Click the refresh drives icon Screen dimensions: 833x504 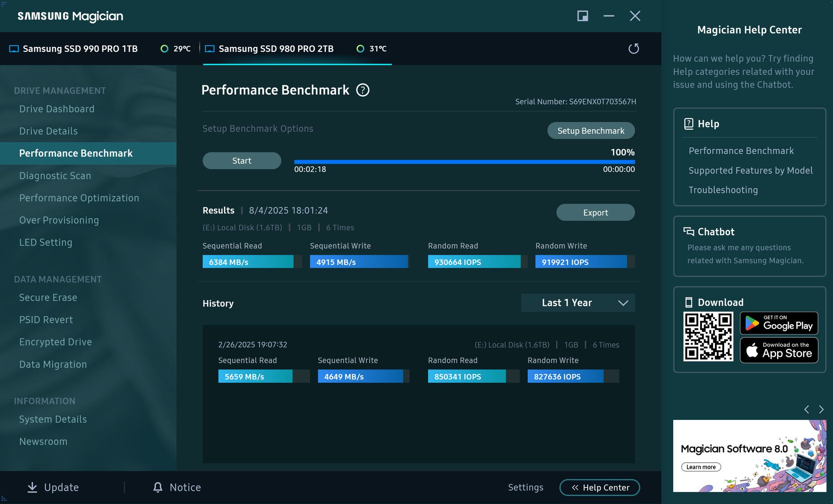pyautogui.click(x=633, y=49)
